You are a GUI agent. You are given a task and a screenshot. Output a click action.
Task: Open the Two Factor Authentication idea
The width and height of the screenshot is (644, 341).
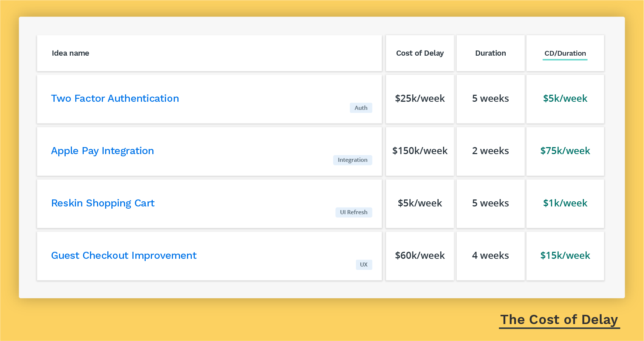pos(115,98)
